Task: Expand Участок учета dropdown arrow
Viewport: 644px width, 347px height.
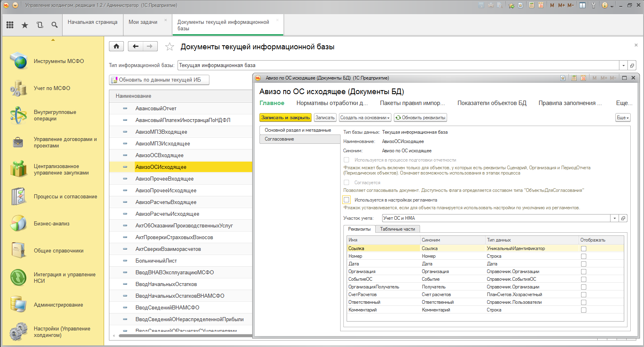Action: pos(615,218)
